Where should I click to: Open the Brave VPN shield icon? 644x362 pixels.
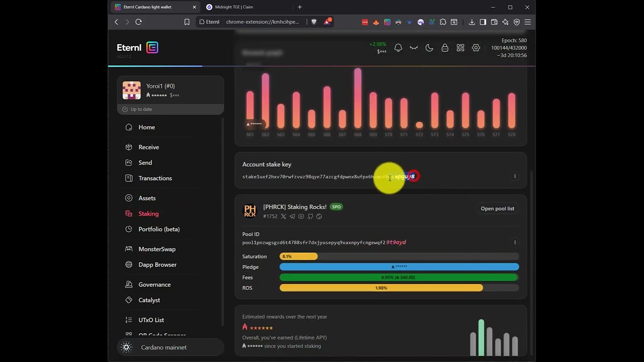[516, 22]
